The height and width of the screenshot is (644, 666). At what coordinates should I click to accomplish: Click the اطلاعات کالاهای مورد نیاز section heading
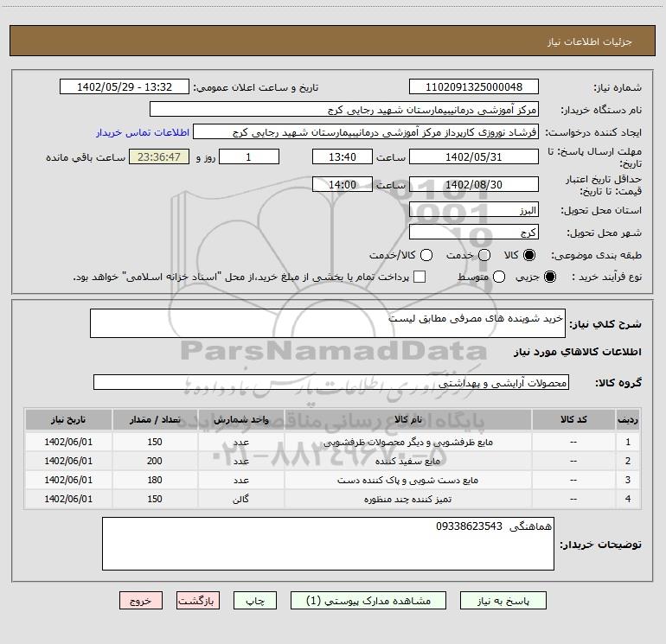point(577,352)
